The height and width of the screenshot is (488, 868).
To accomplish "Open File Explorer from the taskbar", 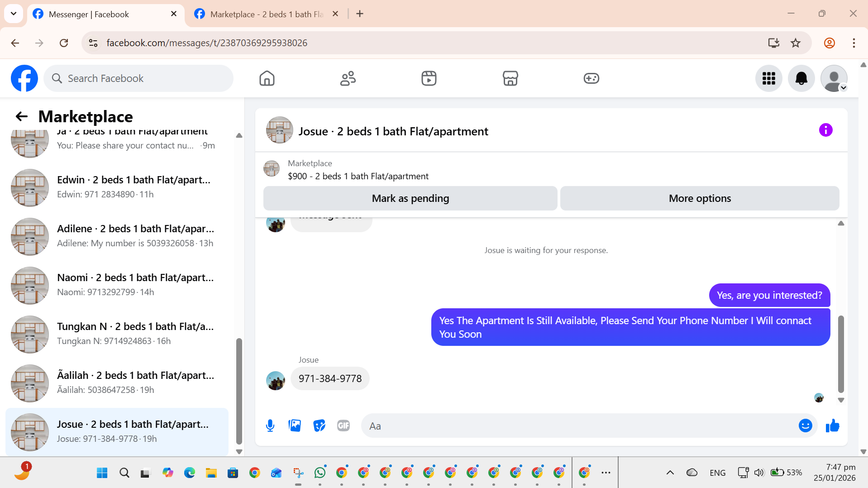I will [x=211, y=473].
